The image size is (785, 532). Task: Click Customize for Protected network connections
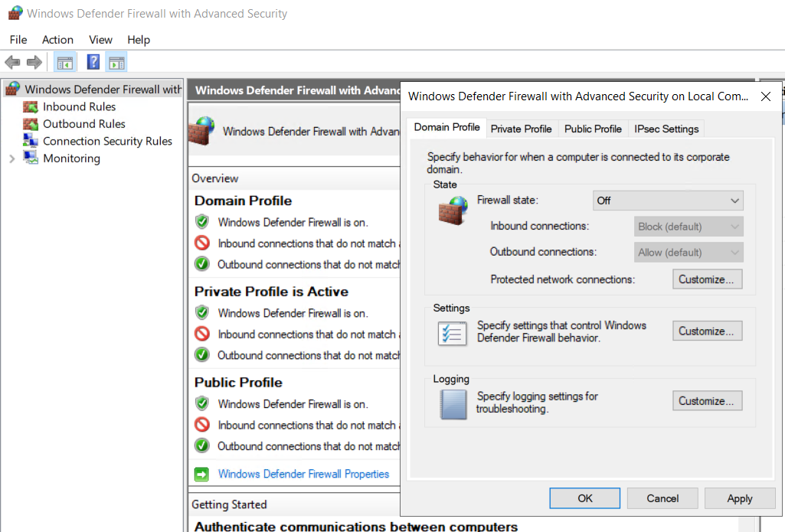[x=707, y=279]
